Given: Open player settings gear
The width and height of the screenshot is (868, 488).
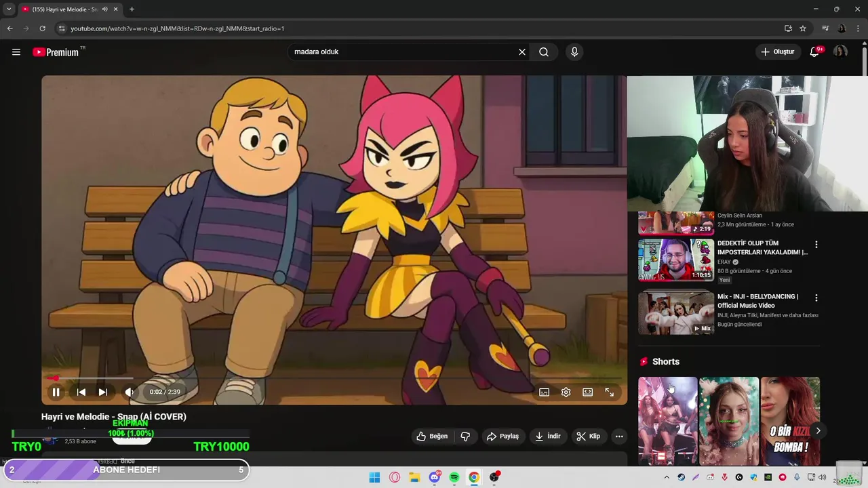Looking at the screenshot, I should (566, 392).
